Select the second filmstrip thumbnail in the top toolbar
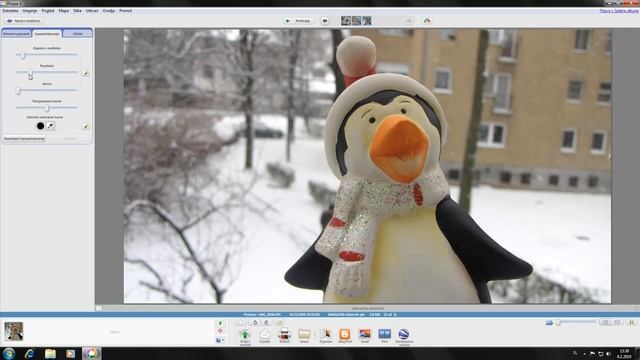The height and width of the screenshot is (360, 640). (x=356, y=20)
